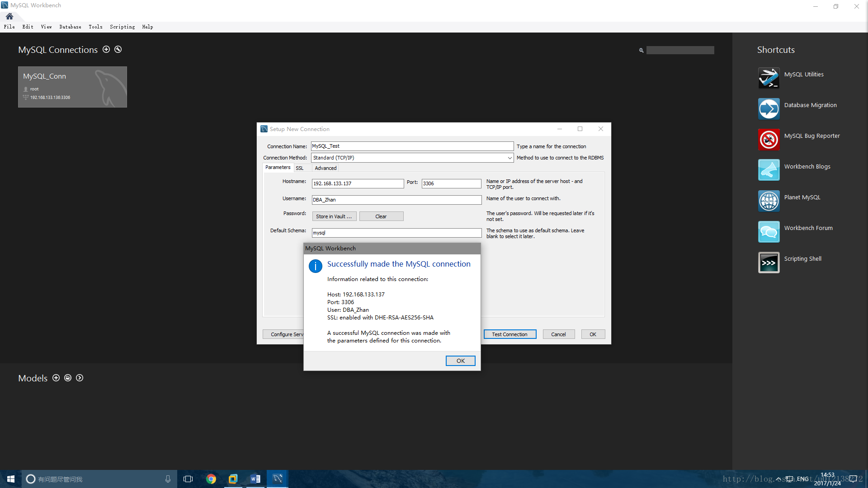Open the Edit menu
868x488 pixels.
(28, 27)
